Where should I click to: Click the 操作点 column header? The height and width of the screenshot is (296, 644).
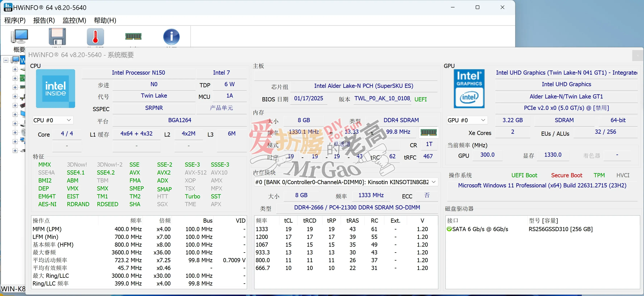point(65,221)
